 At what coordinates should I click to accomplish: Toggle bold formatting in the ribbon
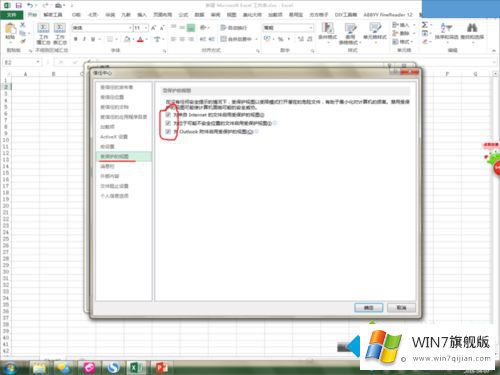pyautogui.click(x=76, y=39)
